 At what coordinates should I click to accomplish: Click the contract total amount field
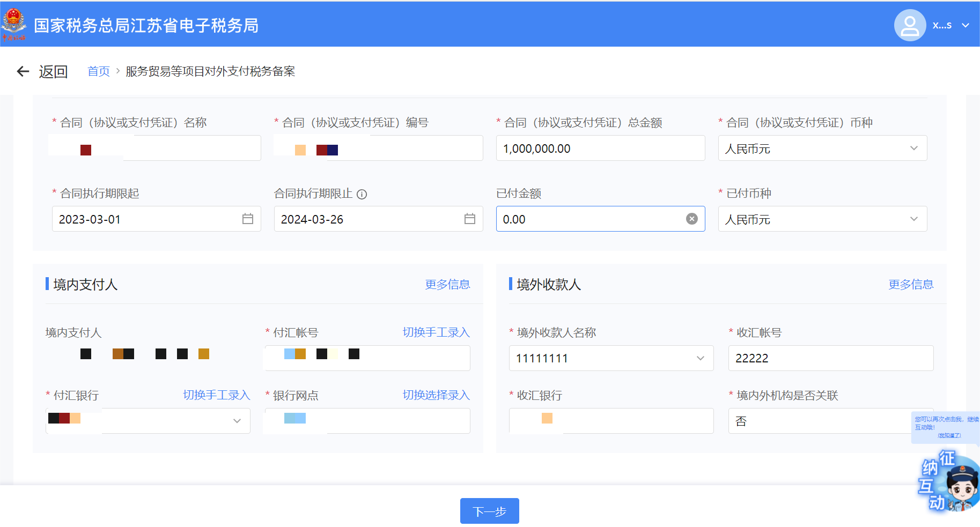pos(600,149)
